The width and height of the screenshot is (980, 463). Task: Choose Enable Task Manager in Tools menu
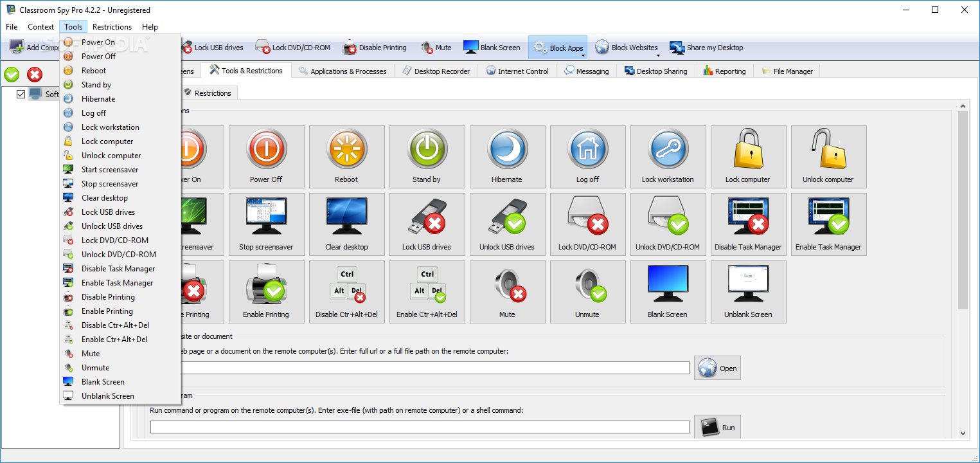120,283
